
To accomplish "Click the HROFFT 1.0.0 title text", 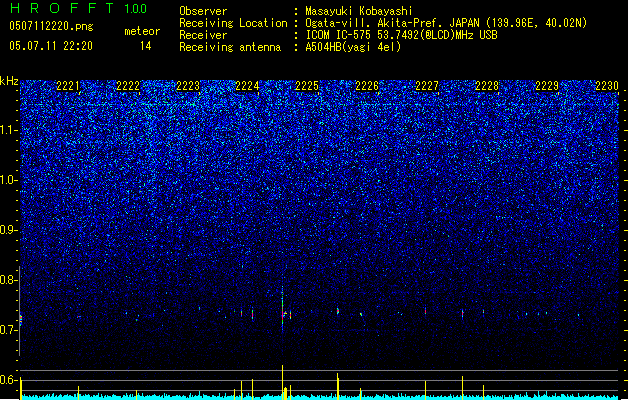I will click(x=78, y=8).
